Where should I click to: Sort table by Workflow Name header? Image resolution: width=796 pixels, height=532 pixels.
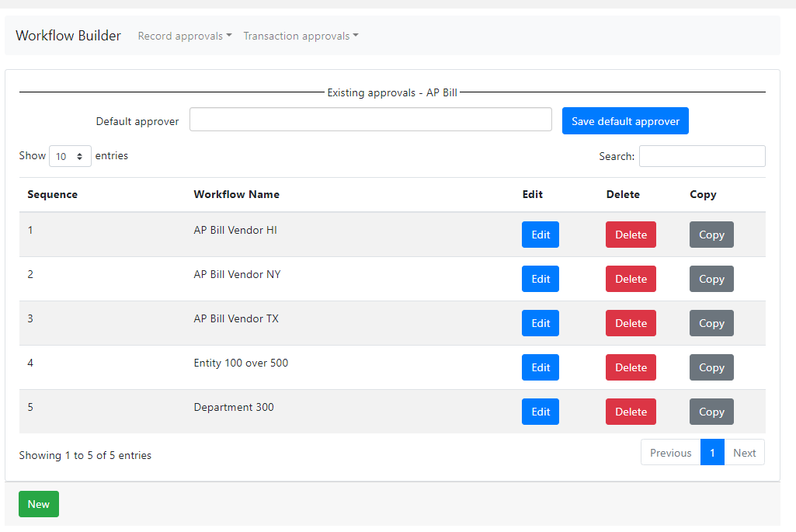[236, 194]
